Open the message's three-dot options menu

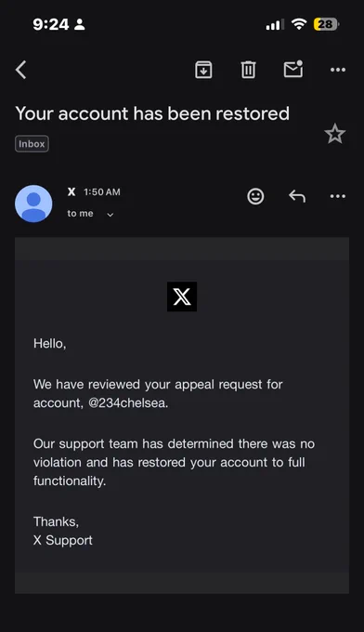[x=338, y=196]
